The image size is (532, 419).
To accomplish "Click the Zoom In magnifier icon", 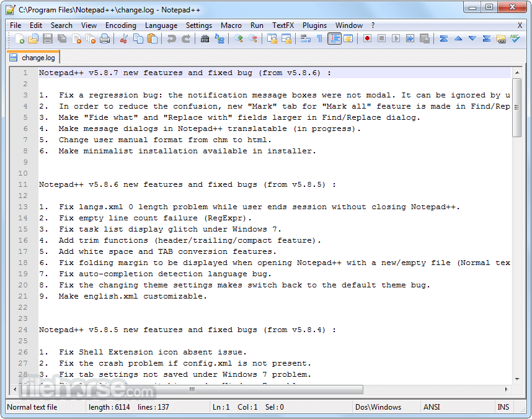I will (x=239, y=38).
